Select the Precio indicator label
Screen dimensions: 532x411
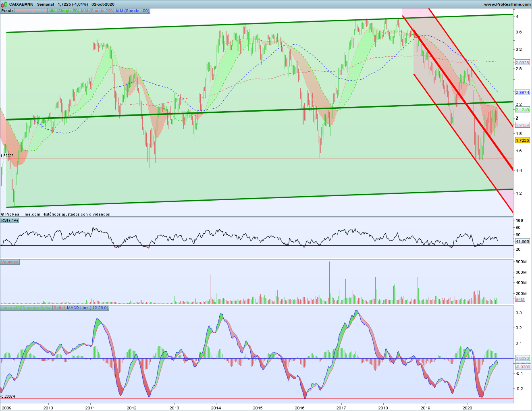(7, 11)
